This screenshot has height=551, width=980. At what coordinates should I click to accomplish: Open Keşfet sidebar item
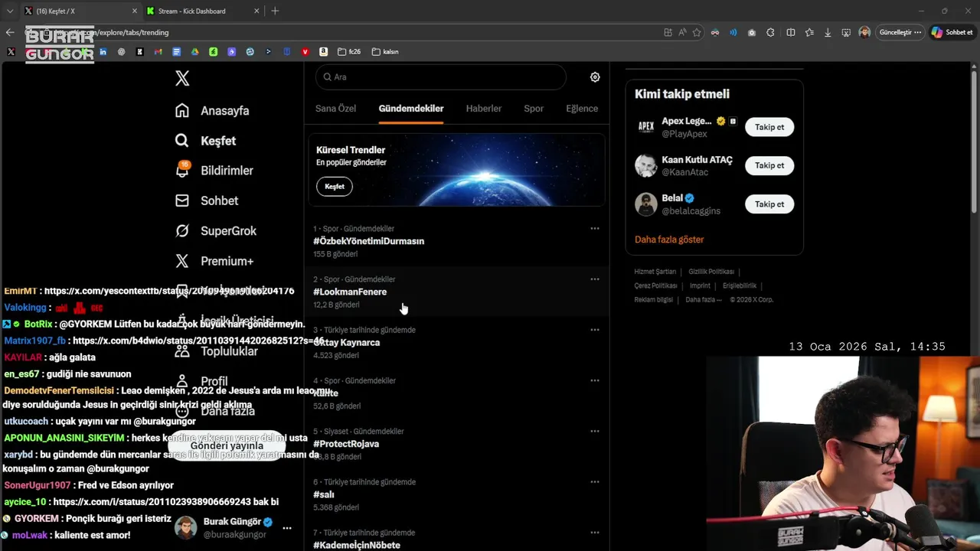(205, 141)
